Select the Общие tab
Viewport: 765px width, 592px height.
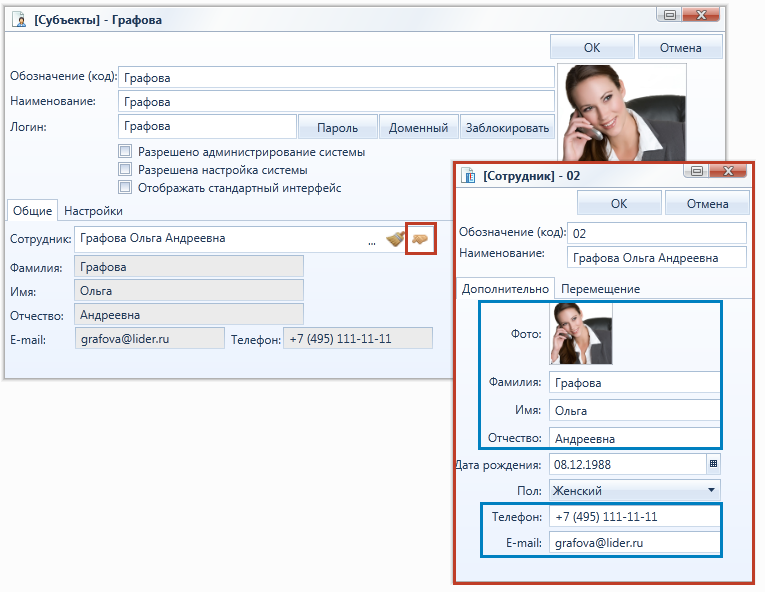[x=32, y=211]
